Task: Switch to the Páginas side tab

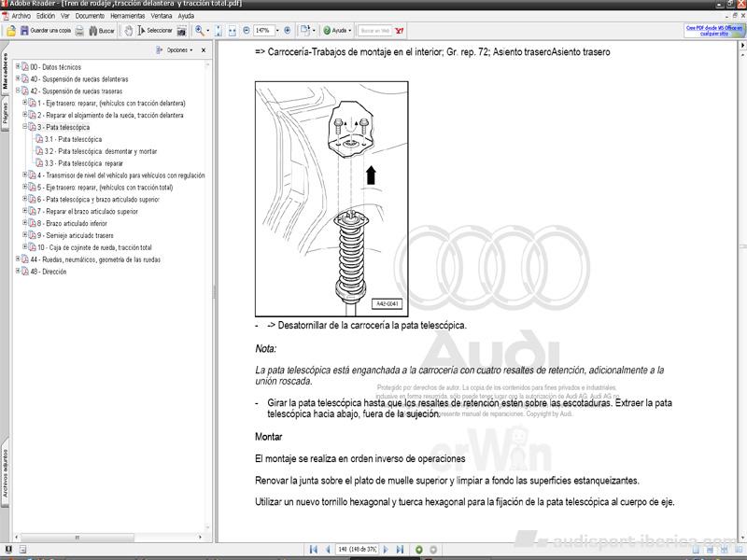Action: click(x=5, y=112)
